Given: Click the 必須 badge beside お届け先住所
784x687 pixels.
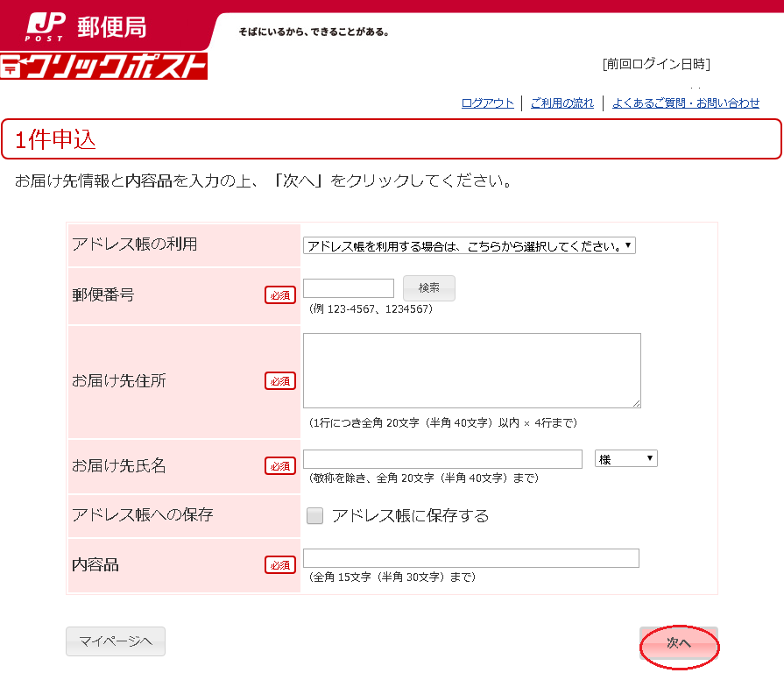Looking at the screenshot, I should point(280,381).
